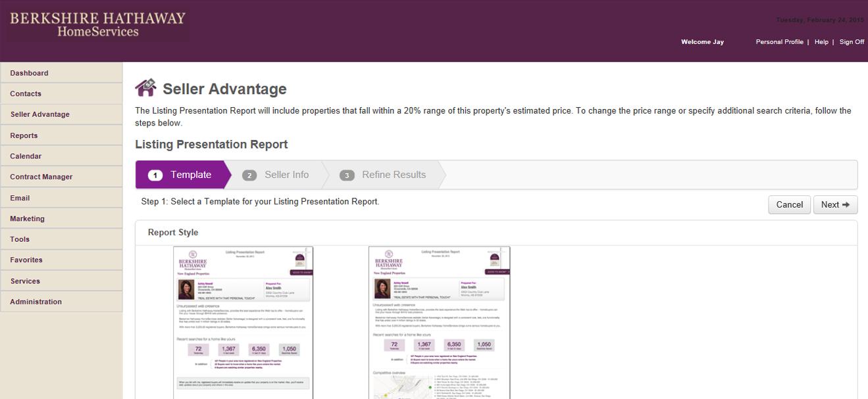The width and height of the screenshot is (868, 399).
Task: Click the Sign Off link
Action: tap(852, 42)
